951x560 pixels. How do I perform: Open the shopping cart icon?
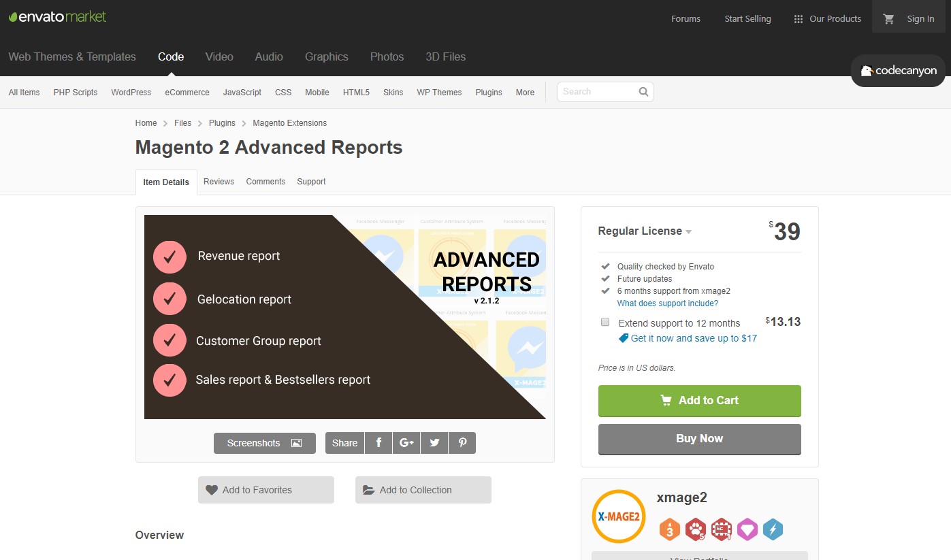888,19
